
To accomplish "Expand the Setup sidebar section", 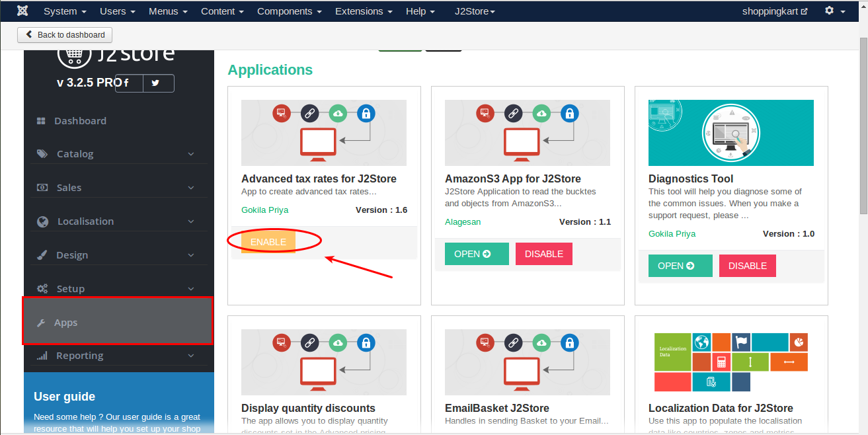I will pyautogui.click(x=191, y=289).
